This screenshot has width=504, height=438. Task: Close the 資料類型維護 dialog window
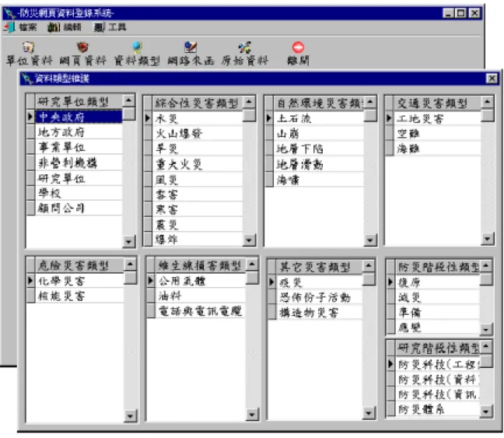point(492,79)
